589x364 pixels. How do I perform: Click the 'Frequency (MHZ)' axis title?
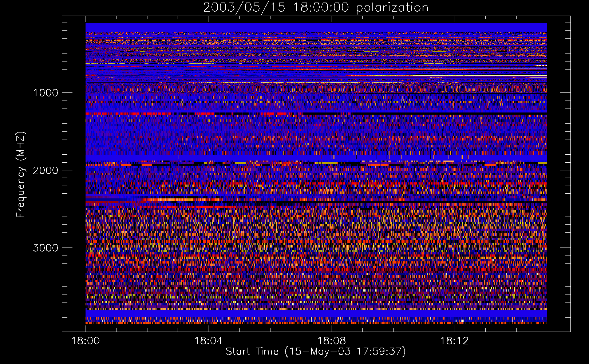click(x=21, y=175)
